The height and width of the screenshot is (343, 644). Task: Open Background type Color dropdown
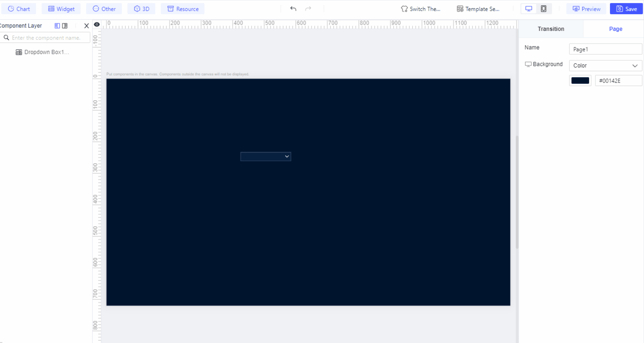tap(605, 66)
